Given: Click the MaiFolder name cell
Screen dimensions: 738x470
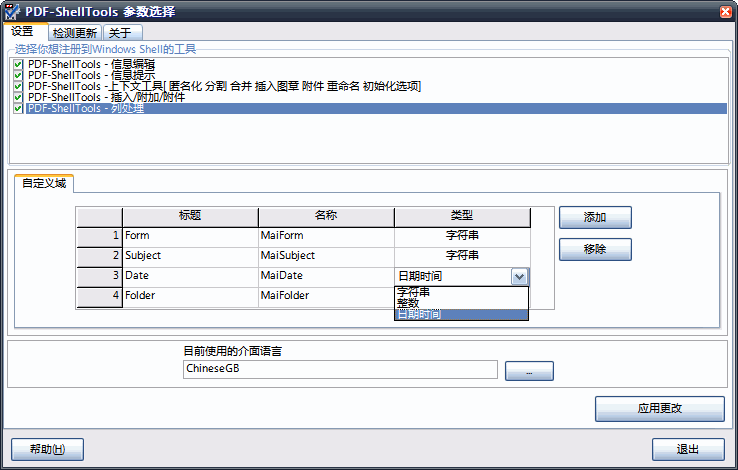Looking at the screenshot, I should point(326,296).
